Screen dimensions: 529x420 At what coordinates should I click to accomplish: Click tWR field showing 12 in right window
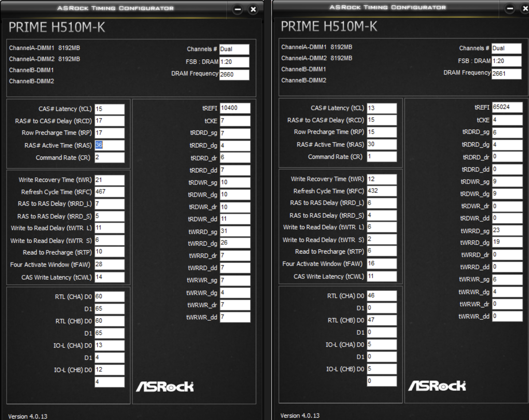pos(382,179)
